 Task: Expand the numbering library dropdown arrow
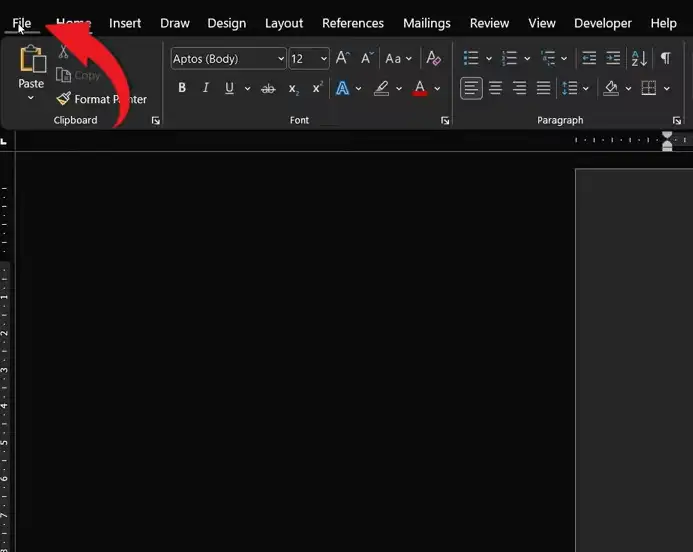[527, 58]
